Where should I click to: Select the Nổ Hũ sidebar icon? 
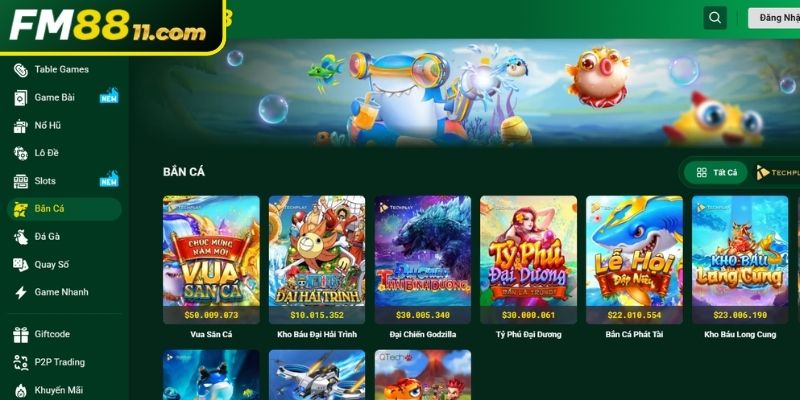(x=20, y=126)
